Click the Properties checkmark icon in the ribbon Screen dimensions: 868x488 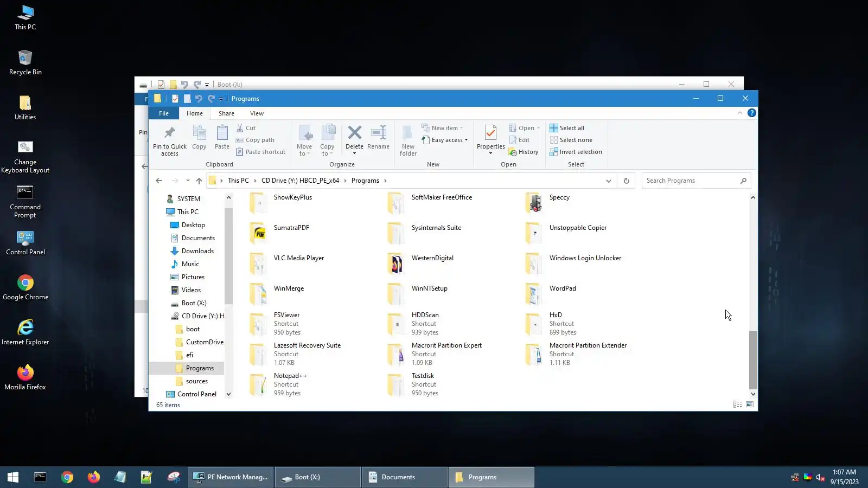[x=490, y=133]
